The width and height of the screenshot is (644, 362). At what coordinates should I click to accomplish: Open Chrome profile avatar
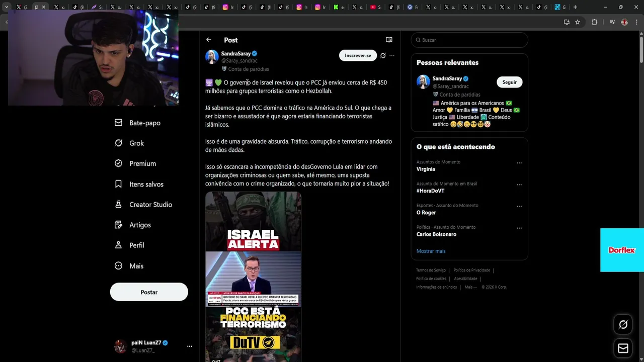pyautogui.click(x=624, y=22)
